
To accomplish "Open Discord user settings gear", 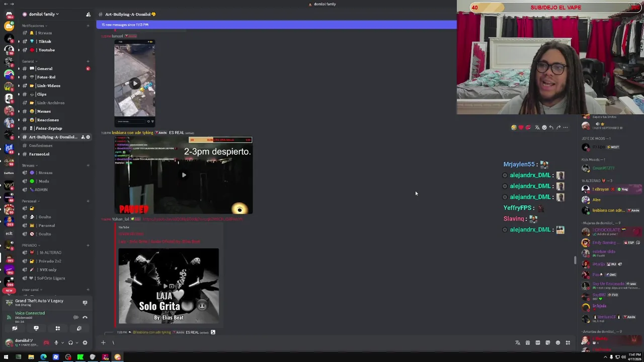I will coord(85,343).
